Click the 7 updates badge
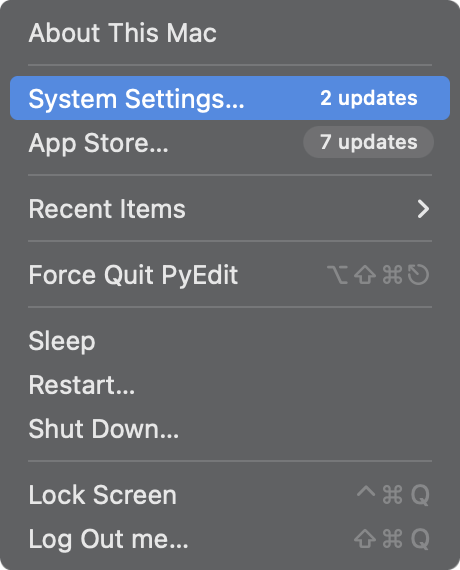This screenshot has width=460, height=570. point(368,142)
